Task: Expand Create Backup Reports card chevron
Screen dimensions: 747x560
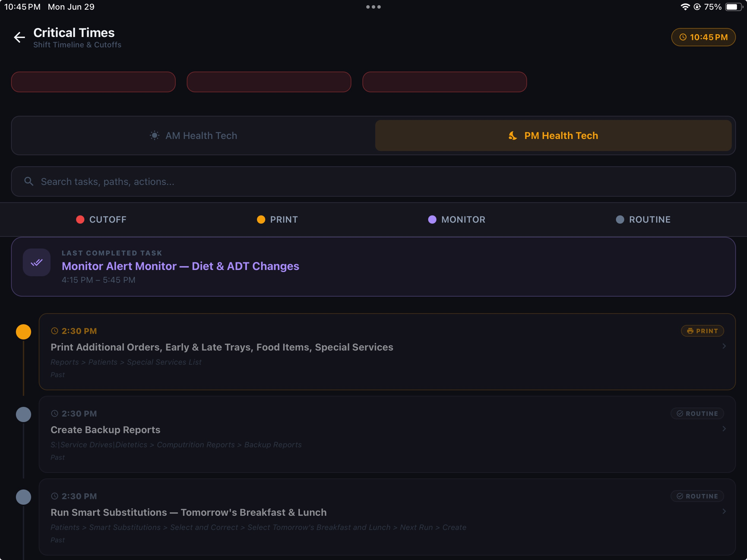Action: [724, 429]
